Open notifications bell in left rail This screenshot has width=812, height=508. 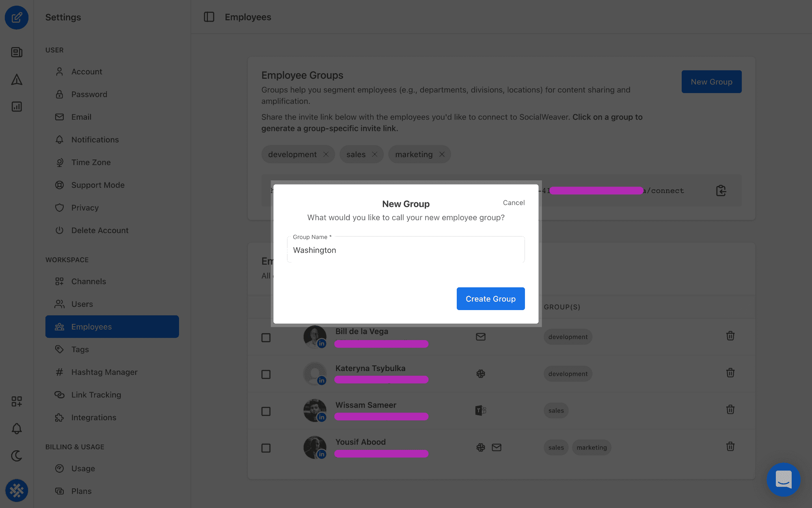(17, 428)
